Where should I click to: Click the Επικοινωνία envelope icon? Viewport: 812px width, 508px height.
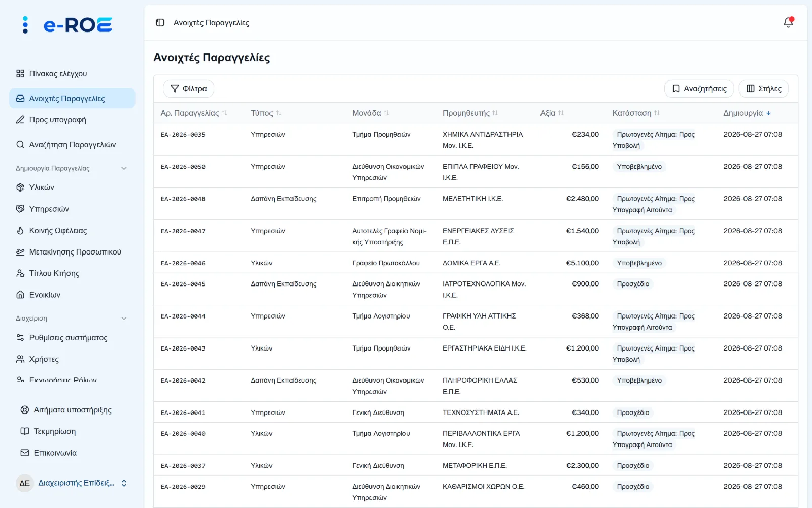[24, 453]
